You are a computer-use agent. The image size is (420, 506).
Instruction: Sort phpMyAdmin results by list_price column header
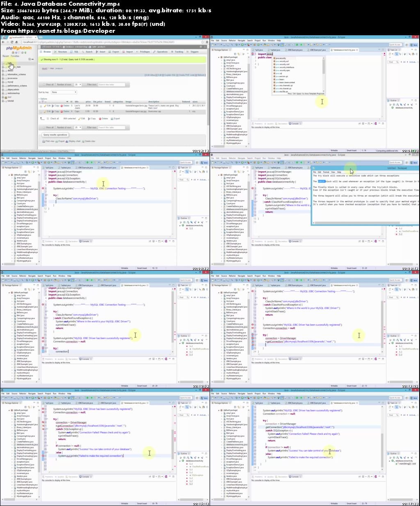pos(98,102)
